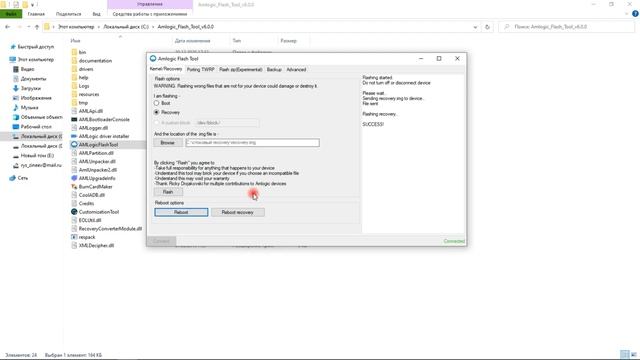640x360 pixels.
Task: Open New Volume (E:) drive
Action: point(37,156)
